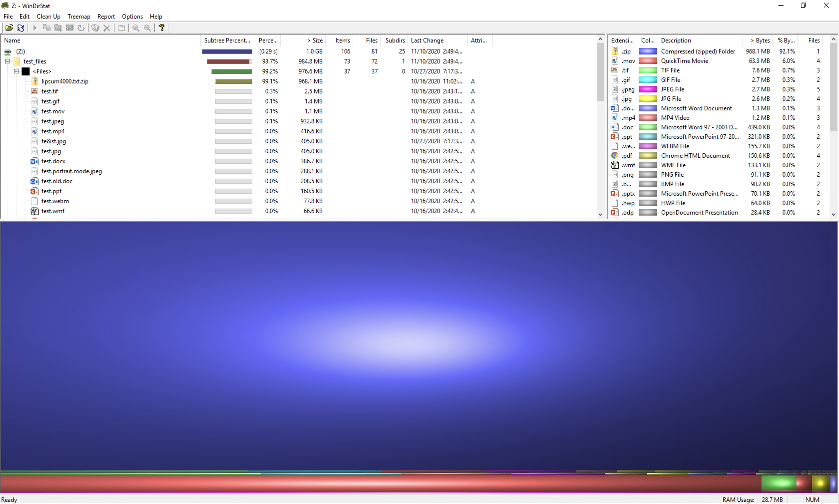This screenshot has width=839, height=504.
Task: Click the Open folder toolbar icon
Action: 9,28
